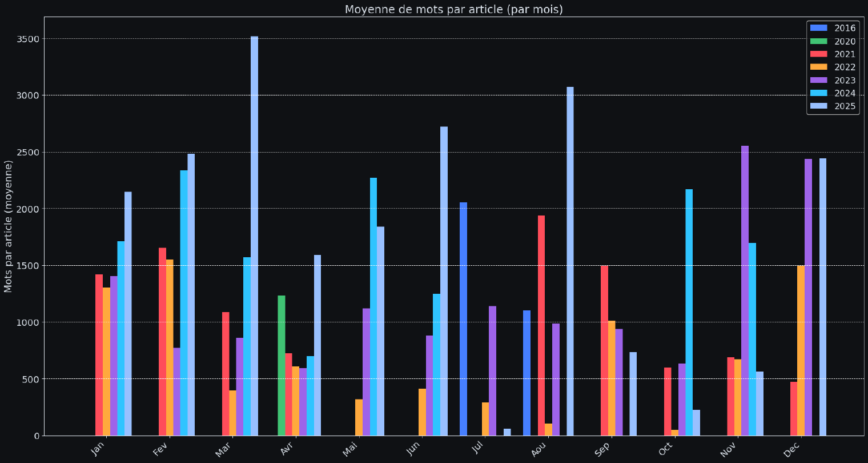Click the 2024 legend label text
The image size is (868, 463).
point(845,94)
